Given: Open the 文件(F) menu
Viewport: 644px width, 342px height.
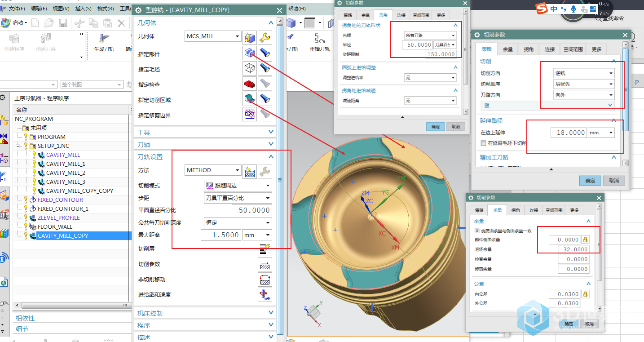Looking at the screenshot, I should coord(17,9).
